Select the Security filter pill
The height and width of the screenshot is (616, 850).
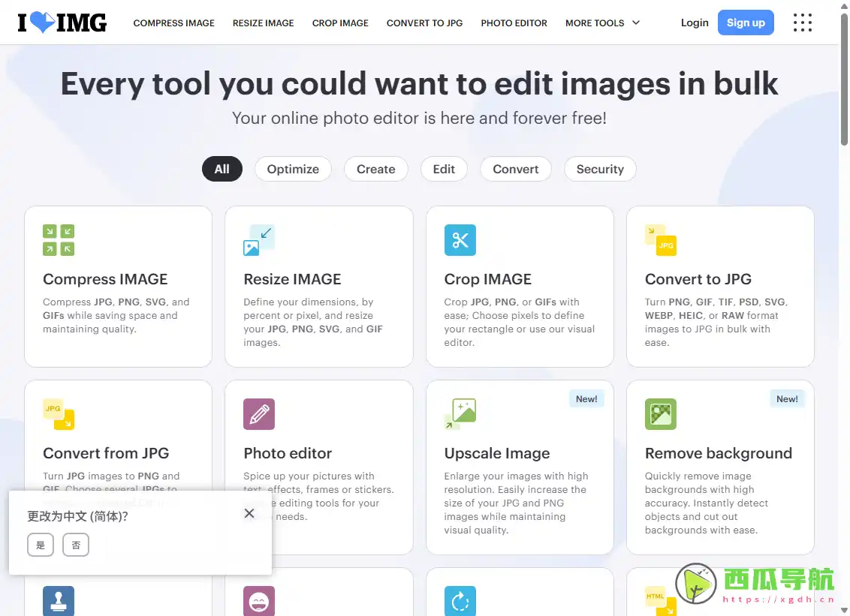[x=600, y=169]
